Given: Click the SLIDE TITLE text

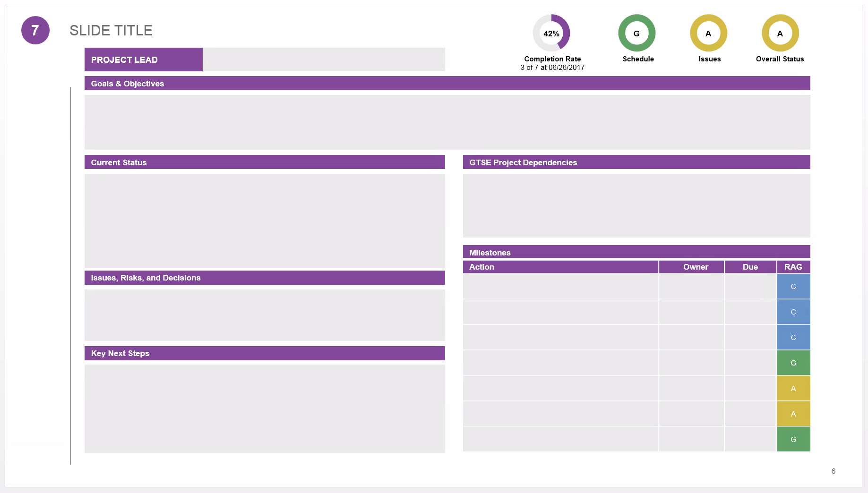Looking at the screenshot, I should click(111, 30).
